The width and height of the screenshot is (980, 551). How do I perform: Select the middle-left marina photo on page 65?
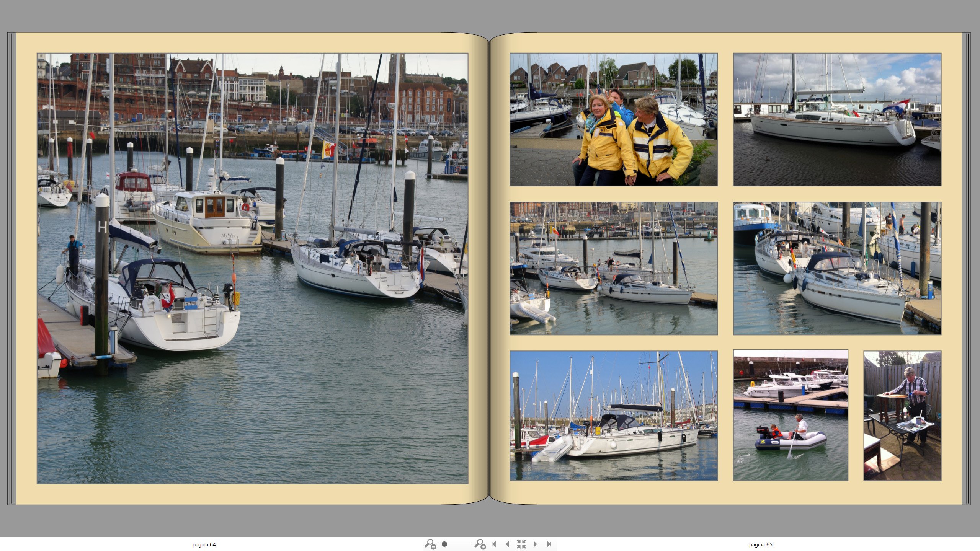[613, 268]
